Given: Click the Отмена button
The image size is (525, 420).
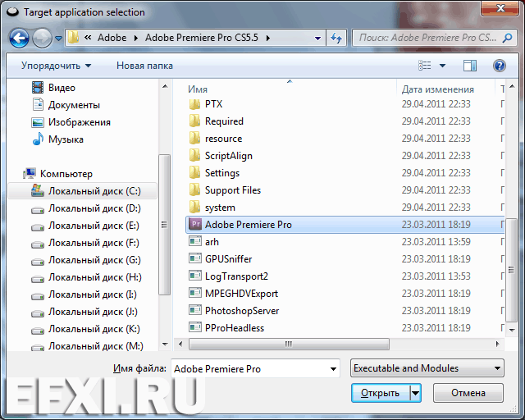Looking at the screenshot, I should coord(468,393).
